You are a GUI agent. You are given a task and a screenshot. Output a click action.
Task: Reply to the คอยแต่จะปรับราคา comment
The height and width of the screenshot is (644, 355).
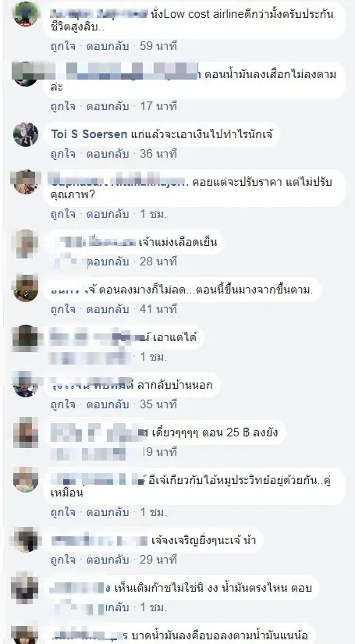108,215
